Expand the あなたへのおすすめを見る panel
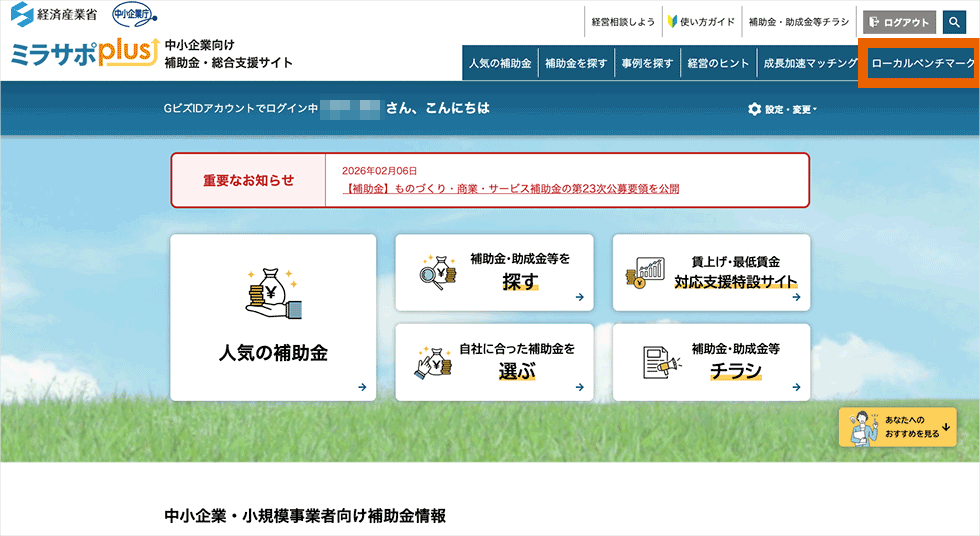This screenshot has height=536, width=980. [898, 427]
